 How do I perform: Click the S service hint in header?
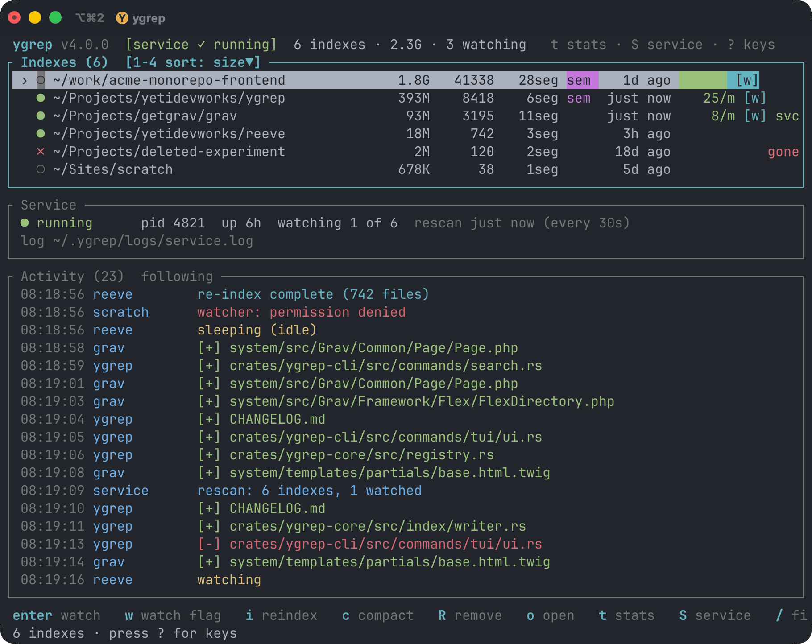[x=667, y=45]
